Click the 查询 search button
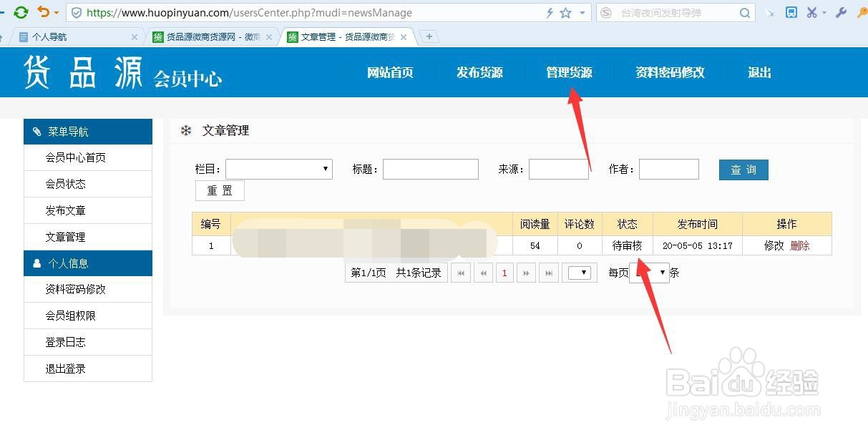The height and width of the screenshot is (440, 868). click(743, 170)
